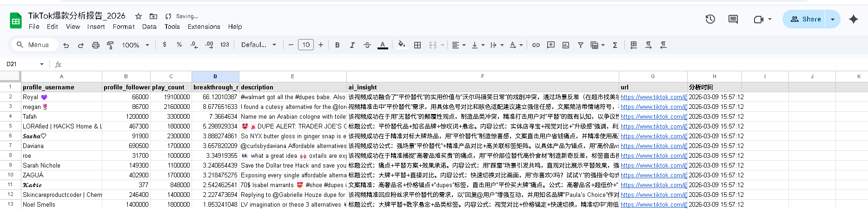Open the borders tool
The height and width of the screenshot is (209, 868).
(x=417, y=45)
